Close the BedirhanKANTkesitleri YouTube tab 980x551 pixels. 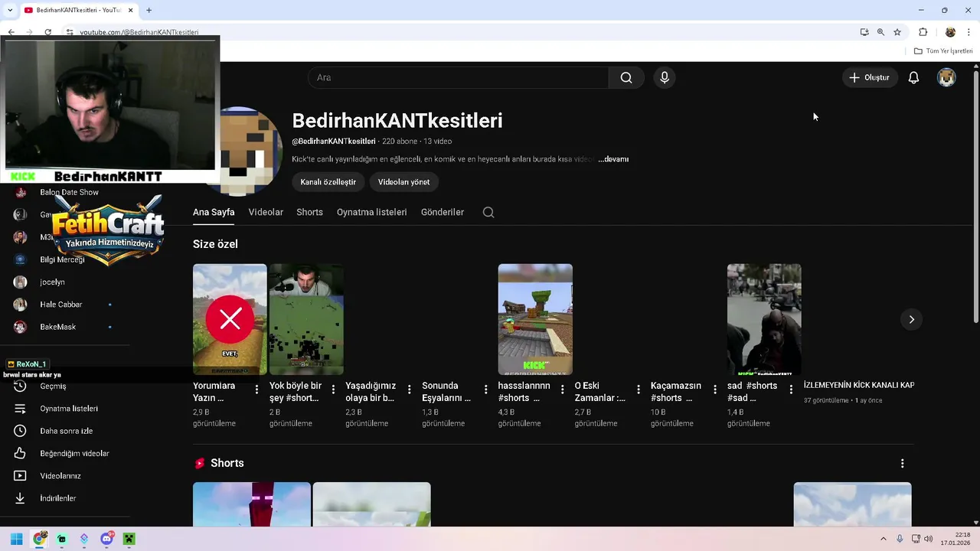131,10
